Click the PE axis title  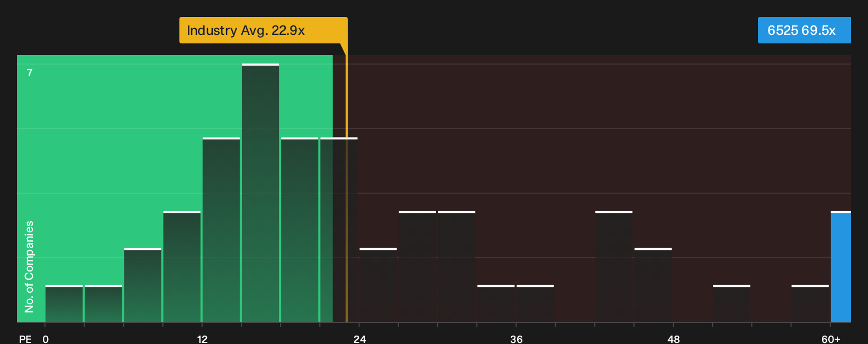25,339
